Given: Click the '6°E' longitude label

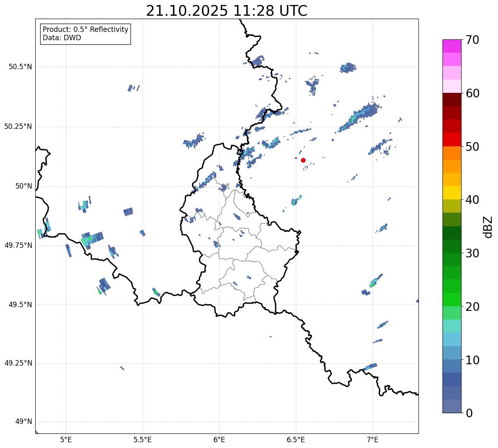Looking at the screenshot, I should point(219,440).
